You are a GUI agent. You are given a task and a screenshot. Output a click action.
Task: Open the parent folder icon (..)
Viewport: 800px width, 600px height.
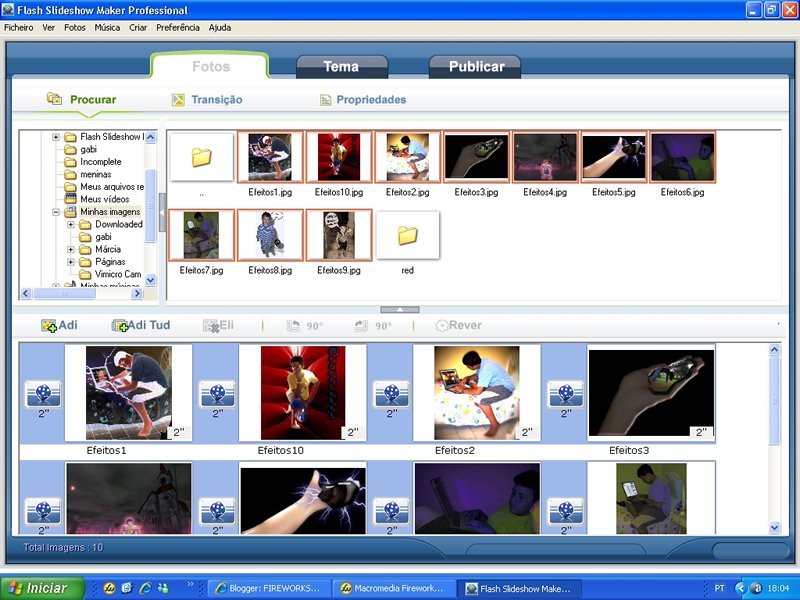202,157
